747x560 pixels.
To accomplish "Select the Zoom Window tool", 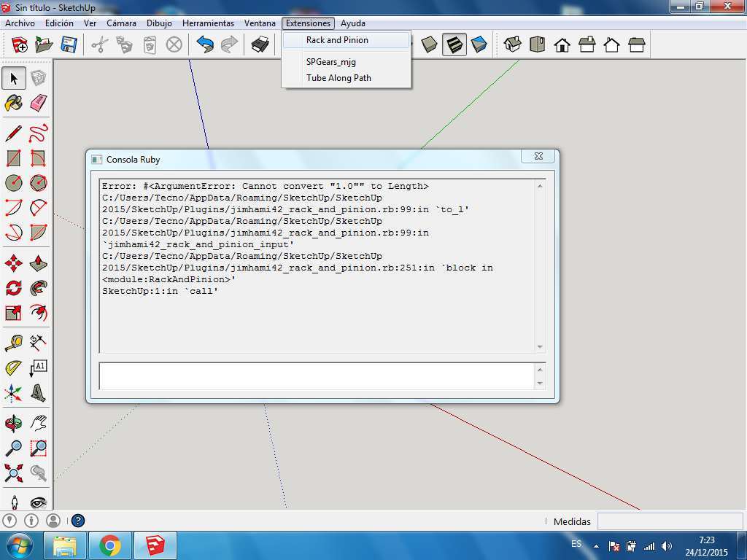I will click(38, 448).
